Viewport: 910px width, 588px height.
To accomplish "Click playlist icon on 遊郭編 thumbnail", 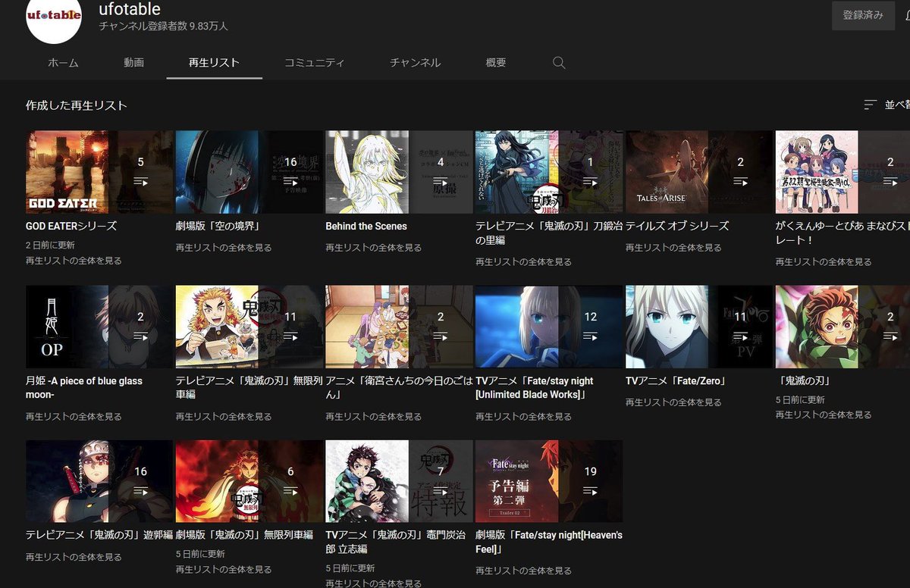I will click(140, 491).
